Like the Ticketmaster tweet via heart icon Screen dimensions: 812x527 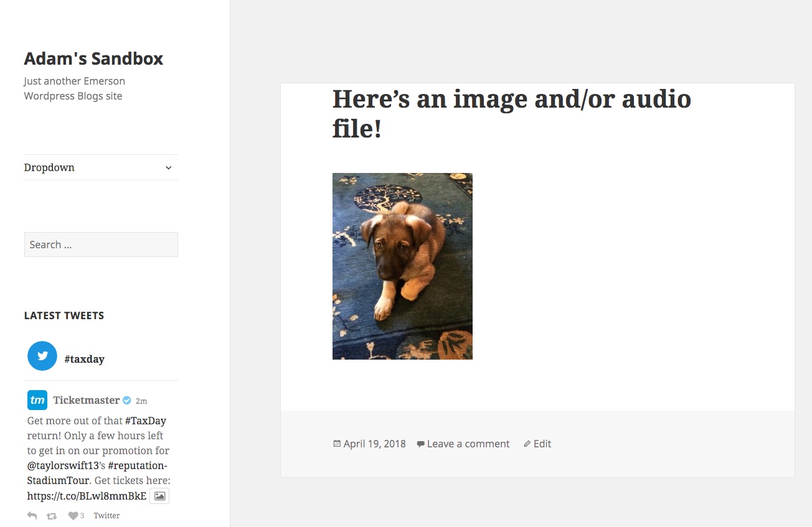point(73,516)
